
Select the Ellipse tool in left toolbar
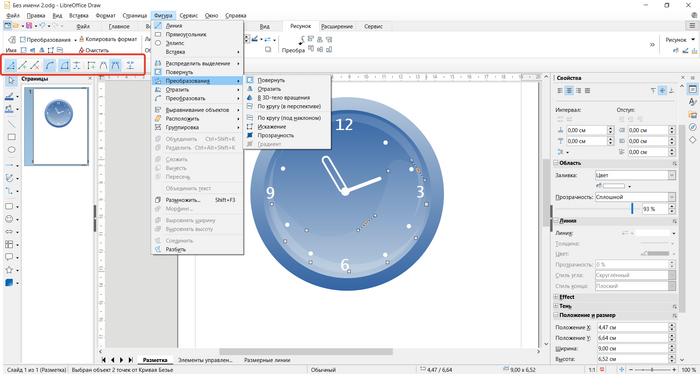pyautogui.click(x=12, y=150)
